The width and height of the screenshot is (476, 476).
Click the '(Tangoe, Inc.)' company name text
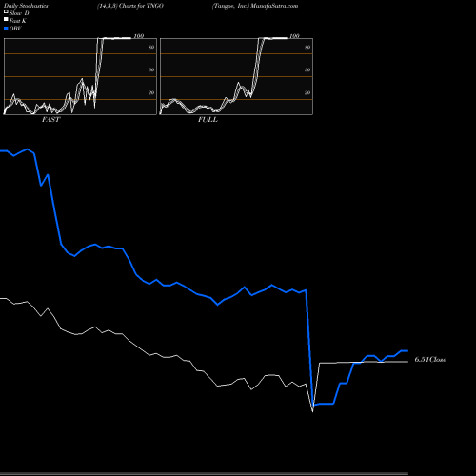[x=230, y=6]
